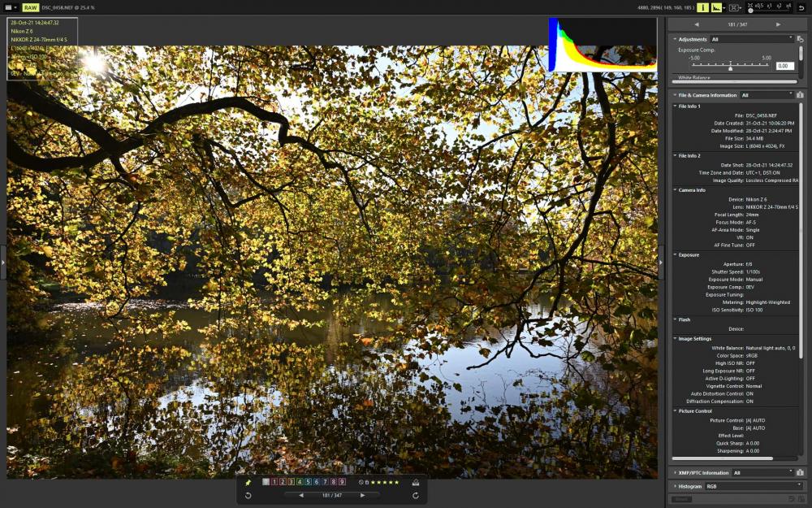Show previous image from floating toolbar

pyautogui.click(x=301, y=496)
